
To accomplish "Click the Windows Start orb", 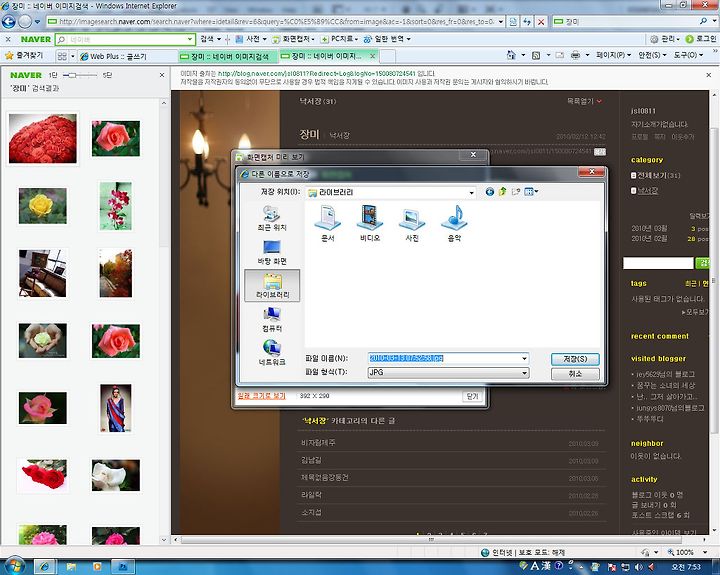I will 14,566.
